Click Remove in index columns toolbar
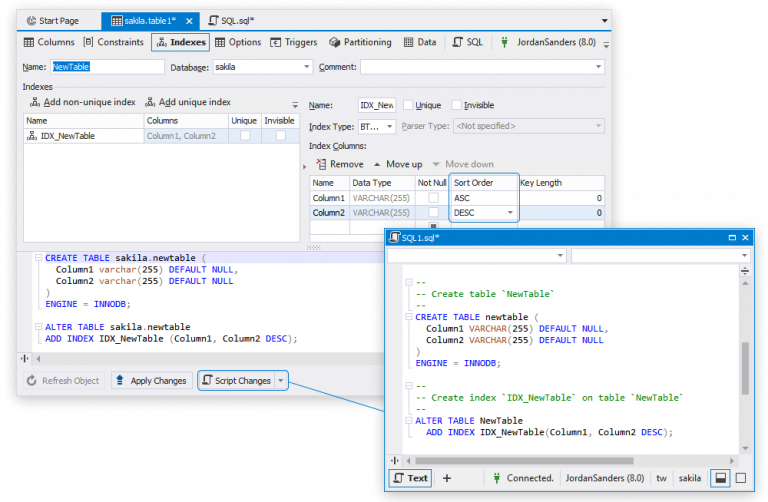This screenshot has height=502, width=768. coord(339,164)
